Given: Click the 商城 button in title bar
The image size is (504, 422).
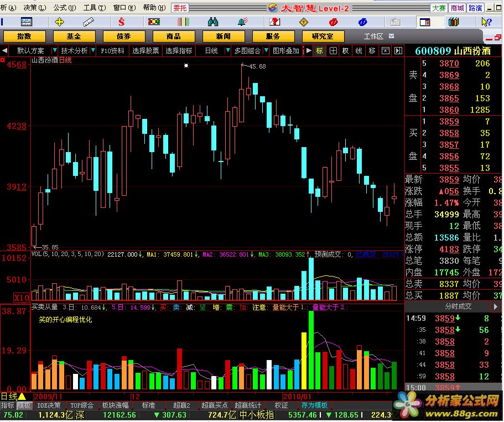Looking at the screenshot, I should pos(457,8).
